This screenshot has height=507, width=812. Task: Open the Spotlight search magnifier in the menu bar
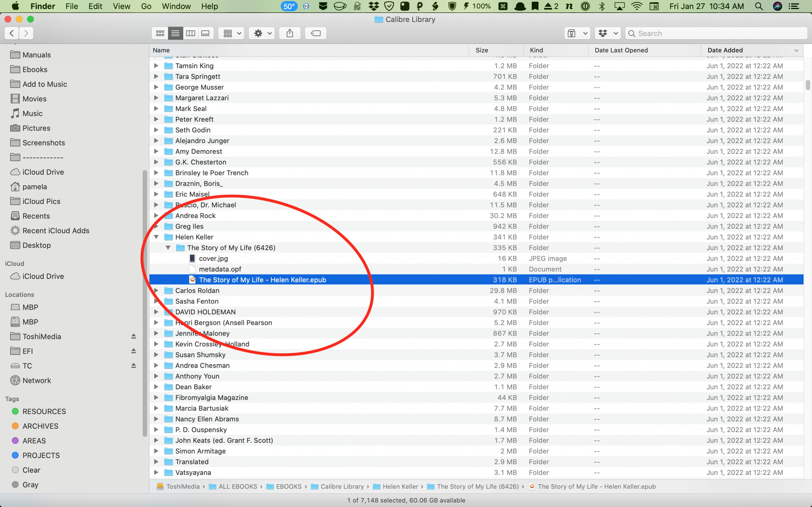(x=759, y=6)
